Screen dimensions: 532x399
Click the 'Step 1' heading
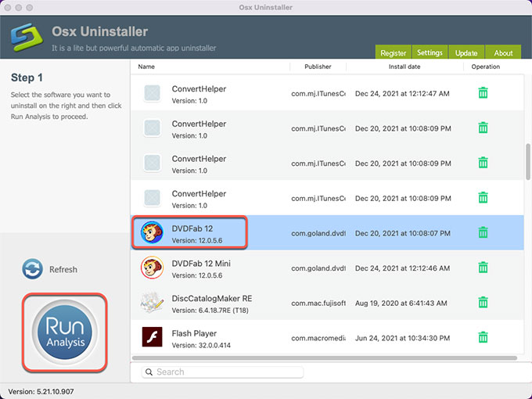(x=27, y=77)
